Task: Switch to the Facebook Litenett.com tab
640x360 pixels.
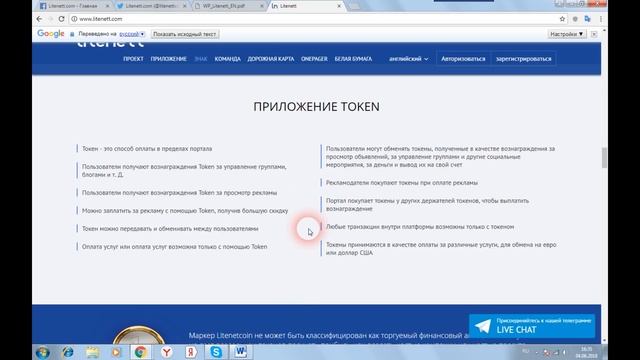Action: click(74, 6)
